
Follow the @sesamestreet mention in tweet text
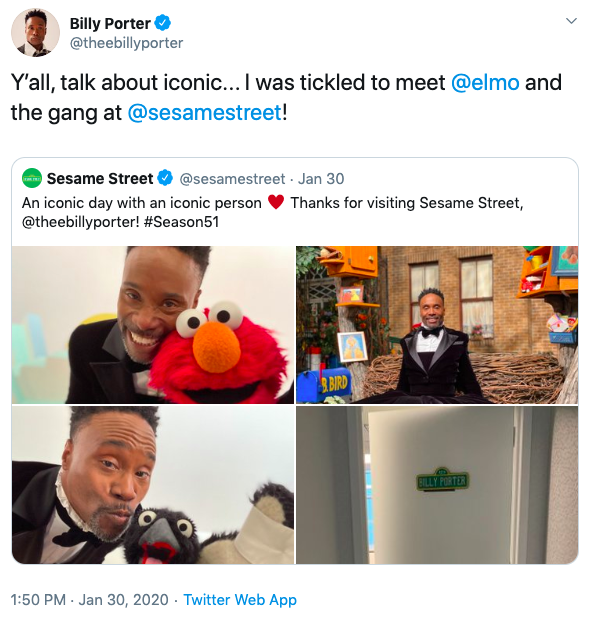(205, 112)
